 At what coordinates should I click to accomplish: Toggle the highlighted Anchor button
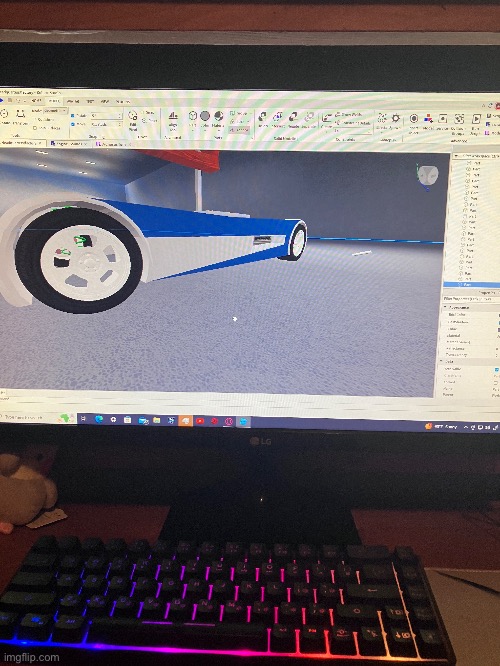coord(239,130)
